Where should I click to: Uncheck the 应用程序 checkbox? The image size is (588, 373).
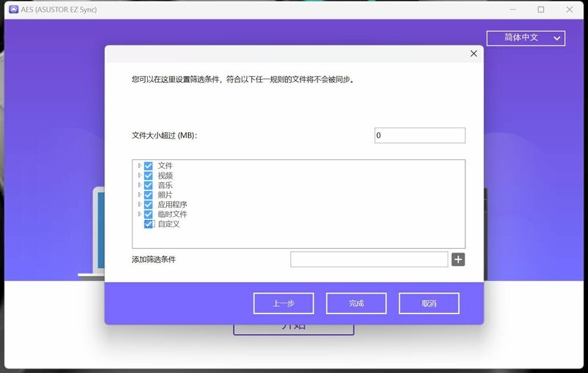(x=148, y=204)
